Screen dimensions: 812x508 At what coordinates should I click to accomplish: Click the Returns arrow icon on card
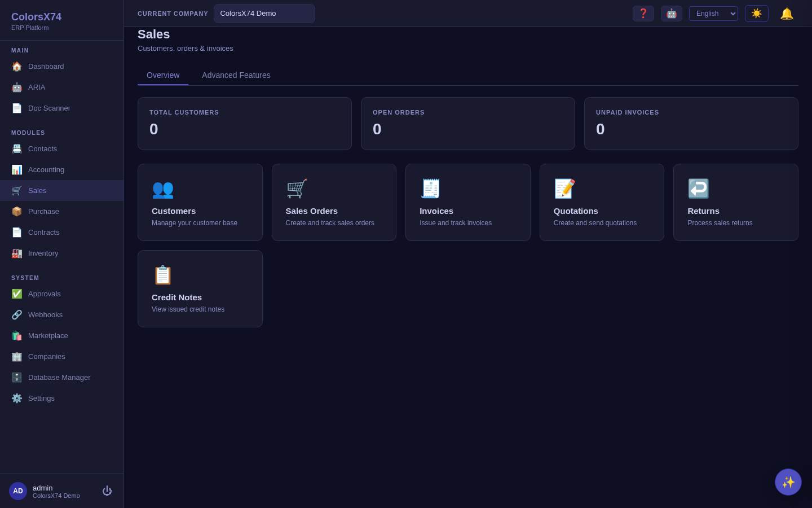pyautogui.click(x=699, y=189)
